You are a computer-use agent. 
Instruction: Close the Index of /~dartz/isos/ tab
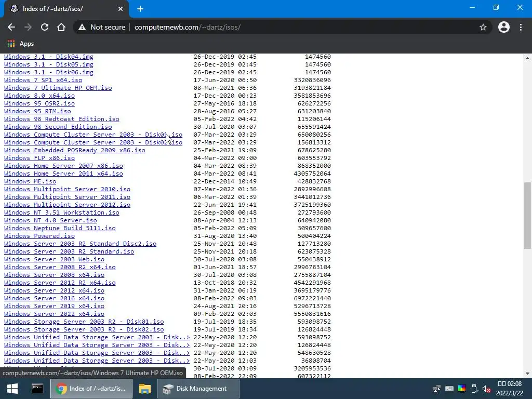(121, 9)
